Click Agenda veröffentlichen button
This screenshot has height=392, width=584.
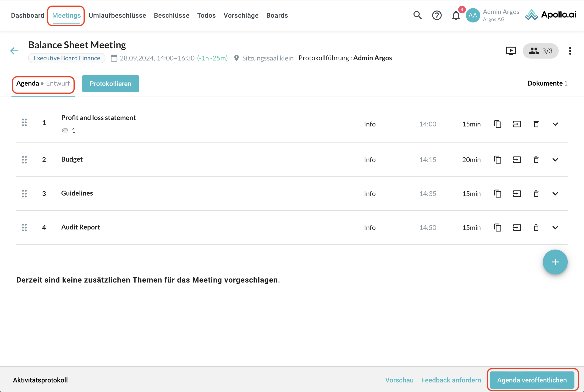pos(532,380)
